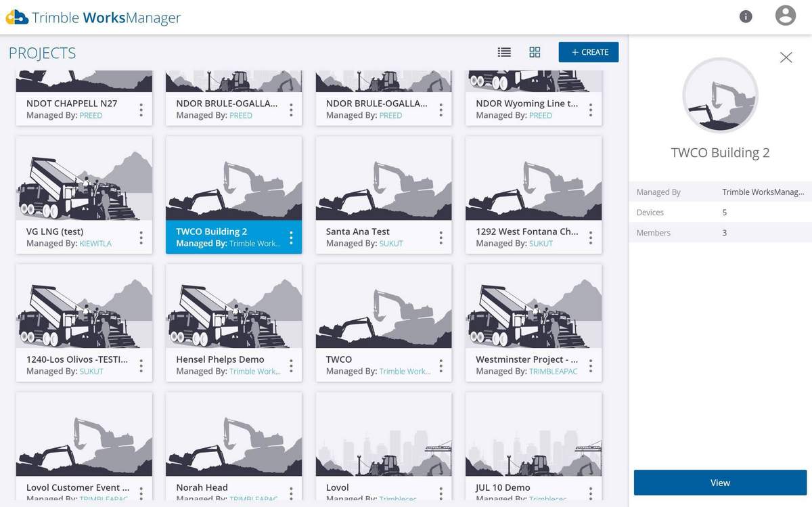Close the TWCO Building 2 details panel

coord(786,57)
